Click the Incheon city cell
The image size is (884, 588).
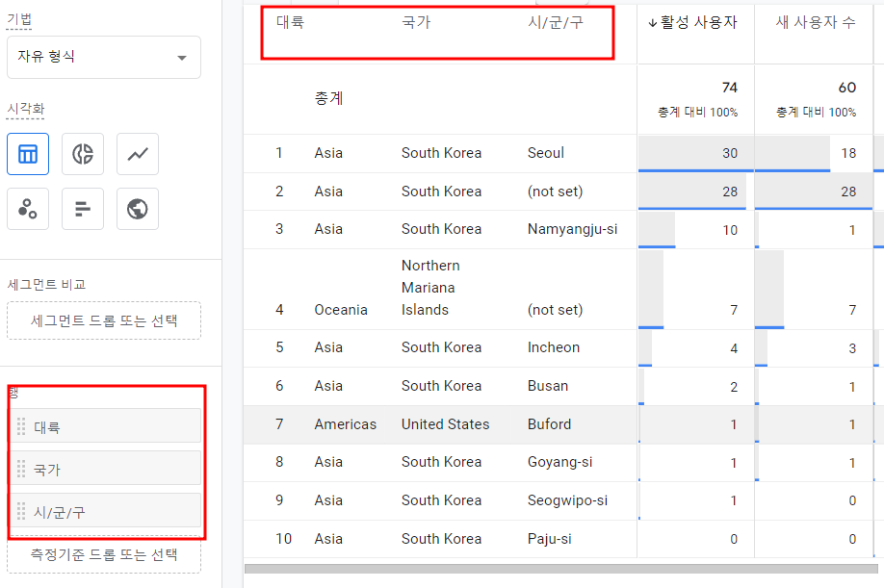[553, 347]
